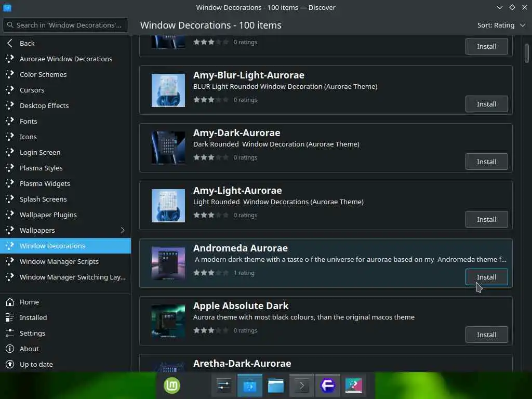The height and width of the screenshot is (399, 532).
Task: Open Aurorae Window Decorations category
Action: pyautogui.click(x=65, y=59)
